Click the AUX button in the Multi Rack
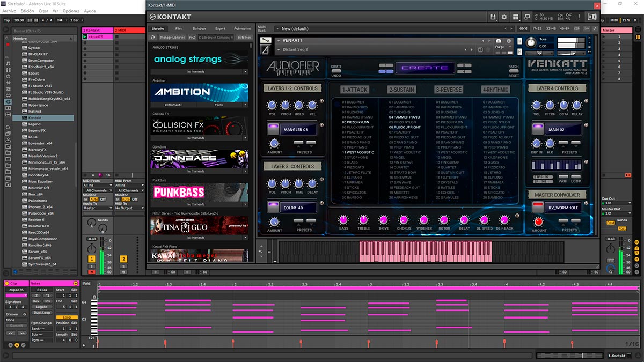The height and width of the screenshot is (362, 644). tap(586, 28)
